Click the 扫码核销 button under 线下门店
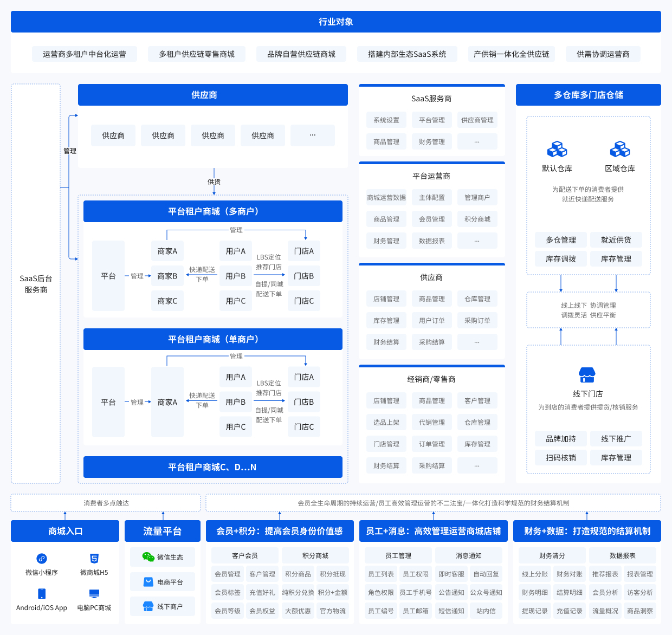 click(x=561, y=458)
